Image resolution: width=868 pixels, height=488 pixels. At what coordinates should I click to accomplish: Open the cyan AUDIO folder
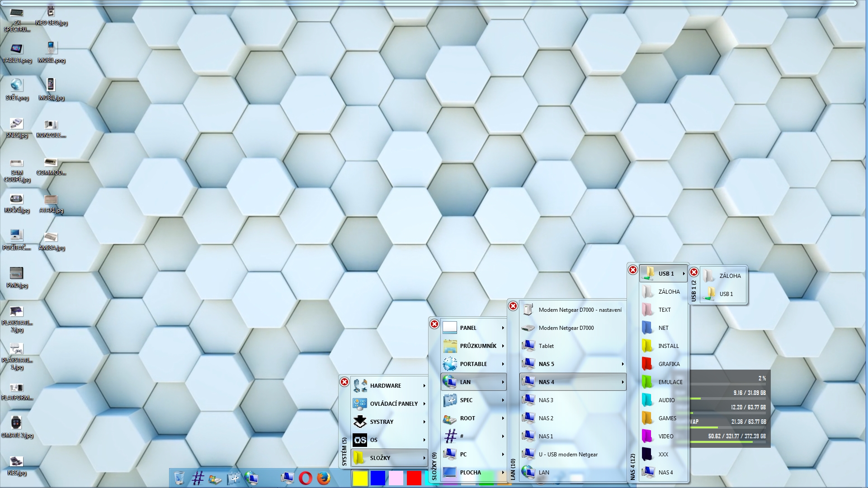point(663,400)
